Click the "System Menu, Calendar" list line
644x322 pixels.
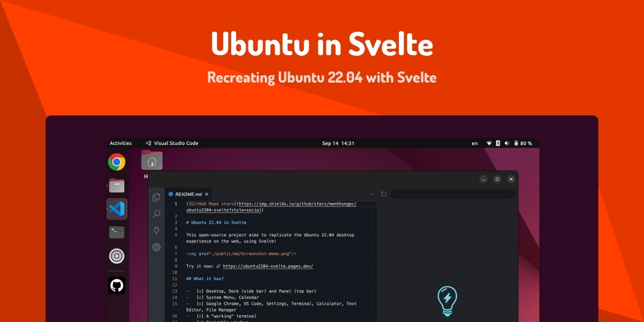pyautogui.click(x=223, y=297)
